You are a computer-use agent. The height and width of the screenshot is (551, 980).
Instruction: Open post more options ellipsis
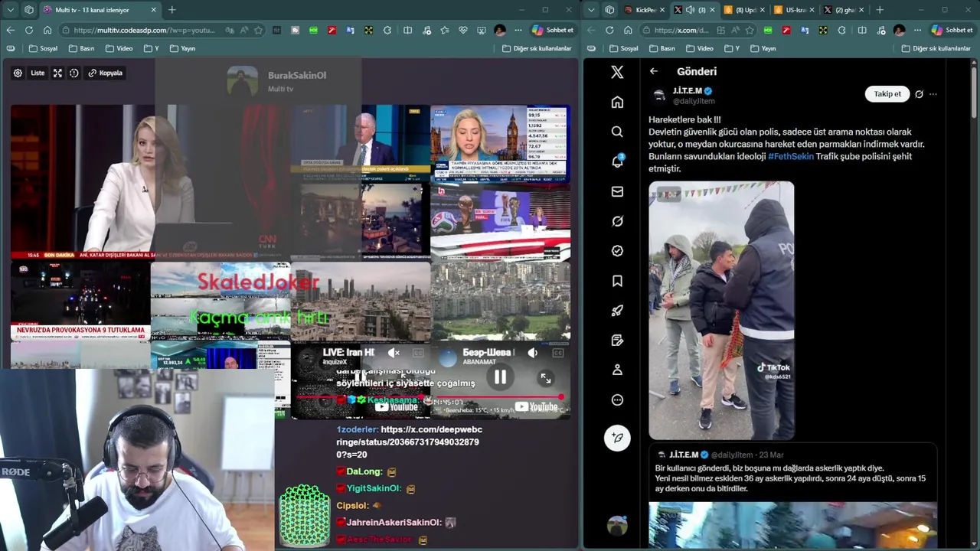coord(933,94)
